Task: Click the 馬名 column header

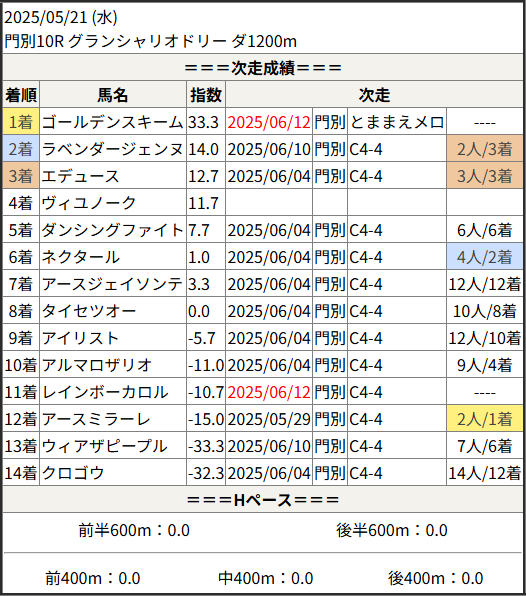Action: (113, 95)
